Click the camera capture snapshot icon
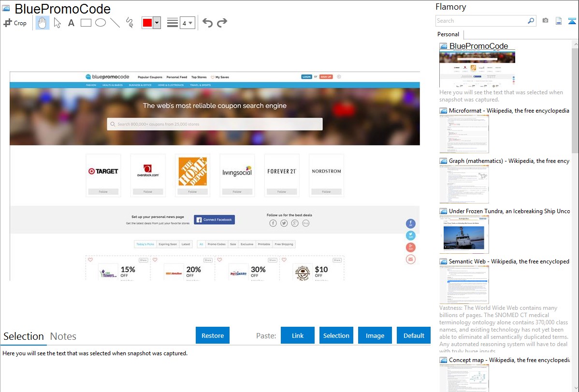Image resolution: width=579 pixels, height=392 pixels. pos(545,21)
